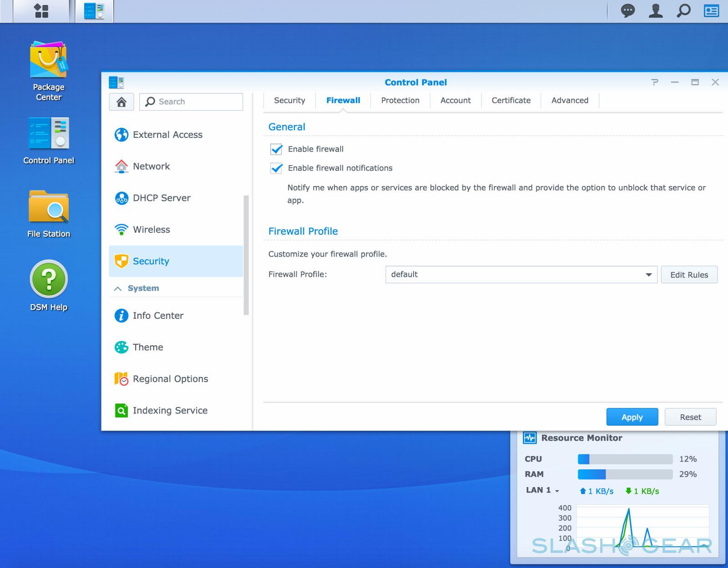Open the user options person icon
The width and height of the screenshot is (728, 568).
click(655, 10)
